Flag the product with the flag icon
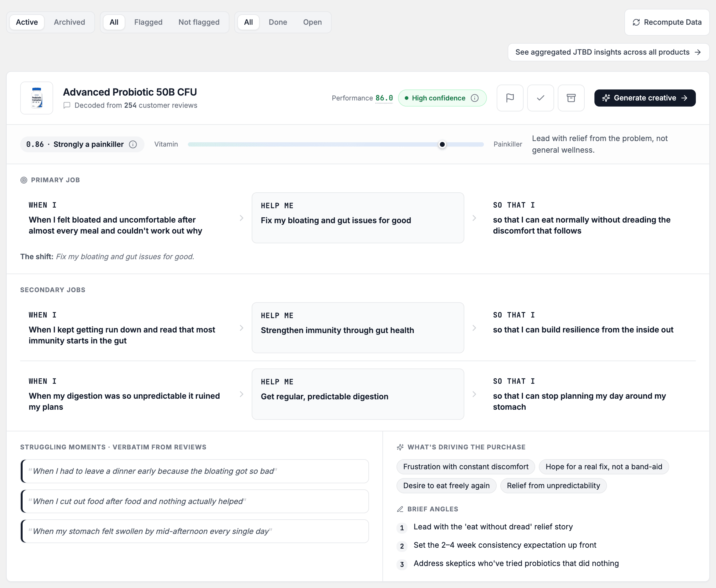This screenshot has width=716, height=588. pyautogui.click(x=510, y=98)
